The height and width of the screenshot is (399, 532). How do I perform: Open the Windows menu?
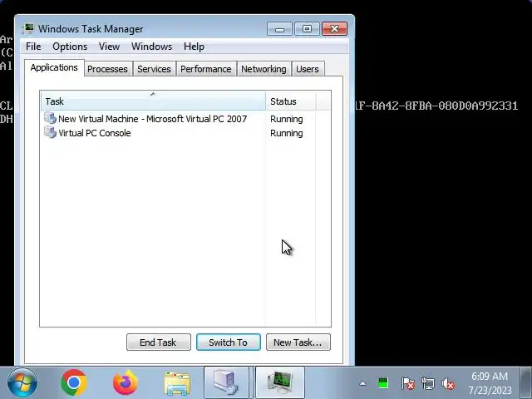(151, 47)
